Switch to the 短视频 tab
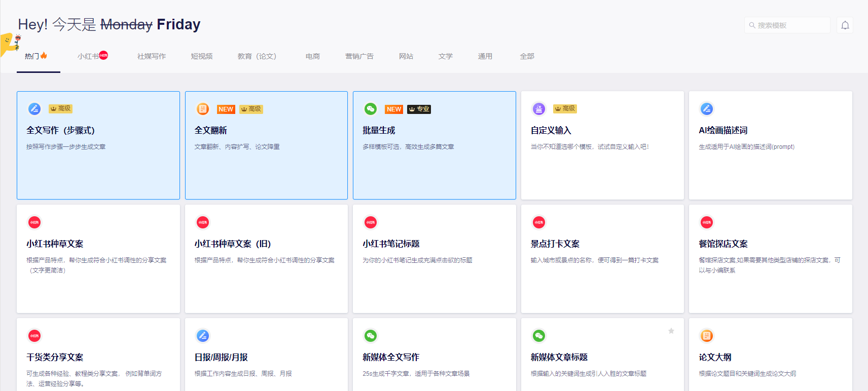868x391 pixels. pyautogui.click(x=202, y=56)
